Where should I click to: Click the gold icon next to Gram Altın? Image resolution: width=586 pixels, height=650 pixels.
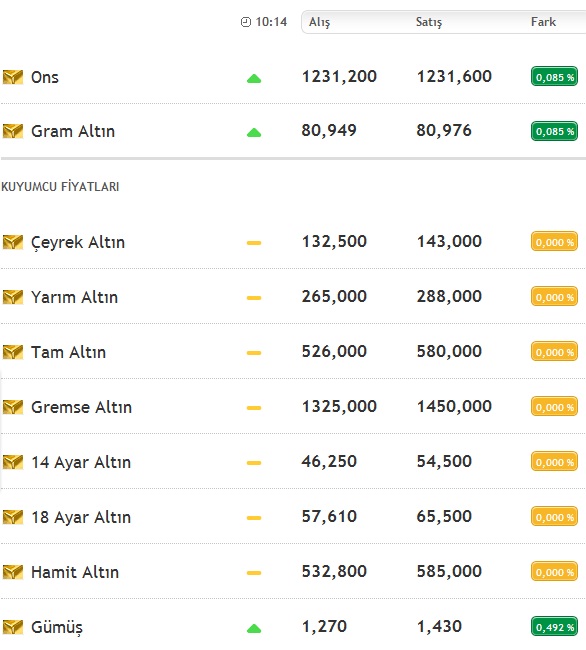tap(12, 131)
